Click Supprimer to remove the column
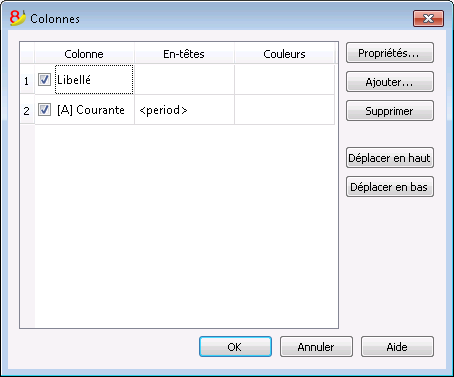The image size is (454, 377). 390,111
